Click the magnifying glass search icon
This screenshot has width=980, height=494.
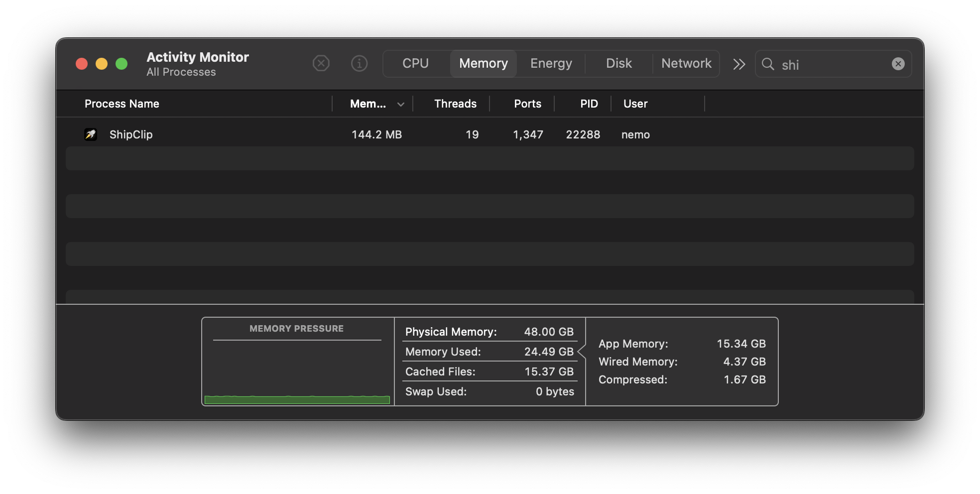click(768, 64)
